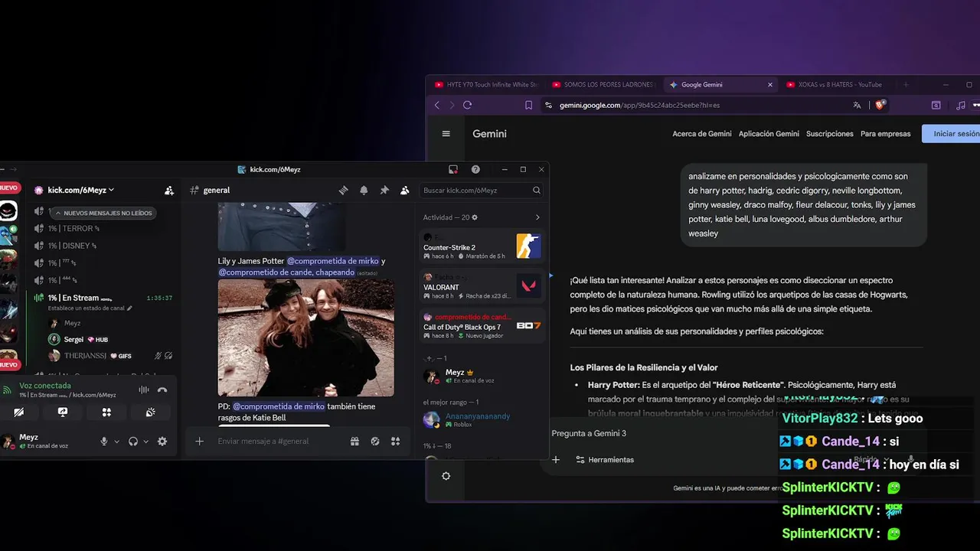Image resolution: width=980 pixels, height=551 pixels.
Task: Open VALORANT activity card
Action: pyautogui.click(x=483, y=286)
